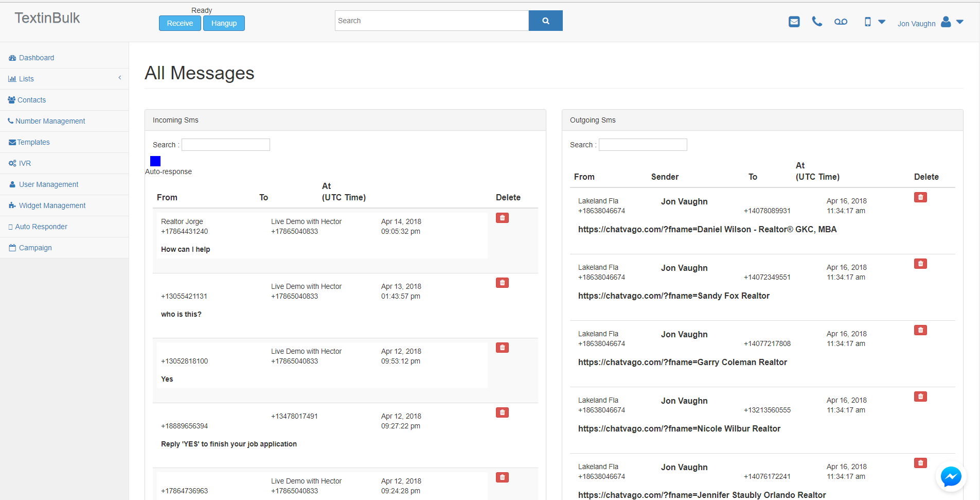Expand the dropdown arrow beside mobile icon

[882, 22]
